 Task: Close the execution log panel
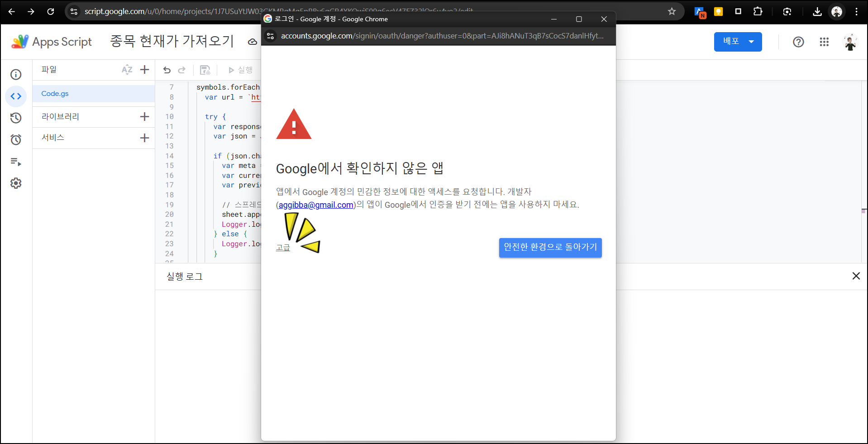856,276
